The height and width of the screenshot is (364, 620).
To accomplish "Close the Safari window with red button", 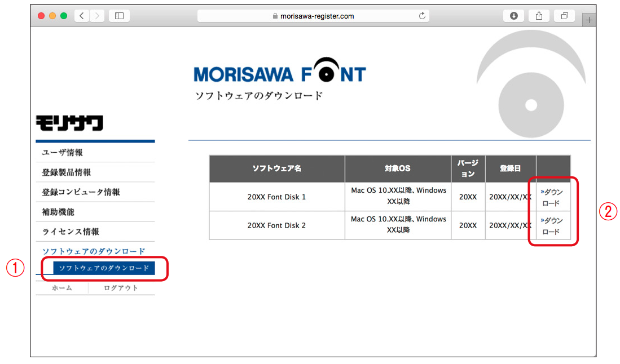I will [x=41, y=16].
